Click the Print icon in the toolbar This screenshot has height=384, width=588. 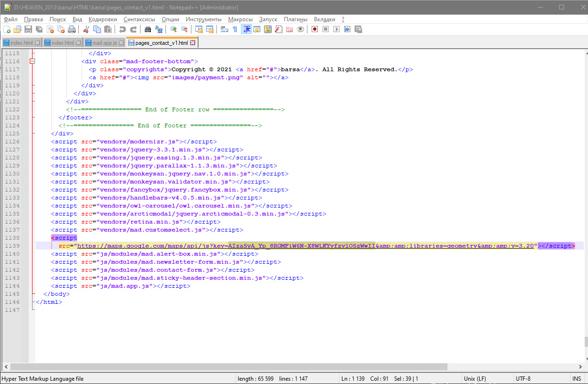coord(72,29)
